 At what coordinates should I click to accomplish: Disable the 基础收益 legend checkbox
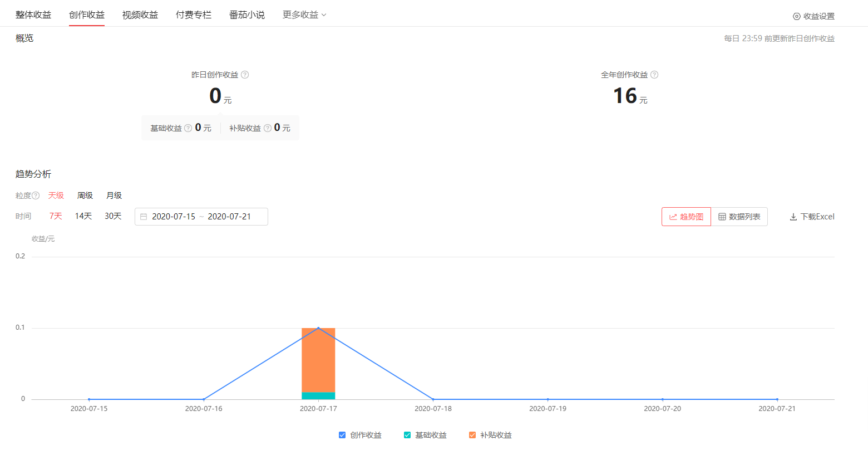click(407, 435)
